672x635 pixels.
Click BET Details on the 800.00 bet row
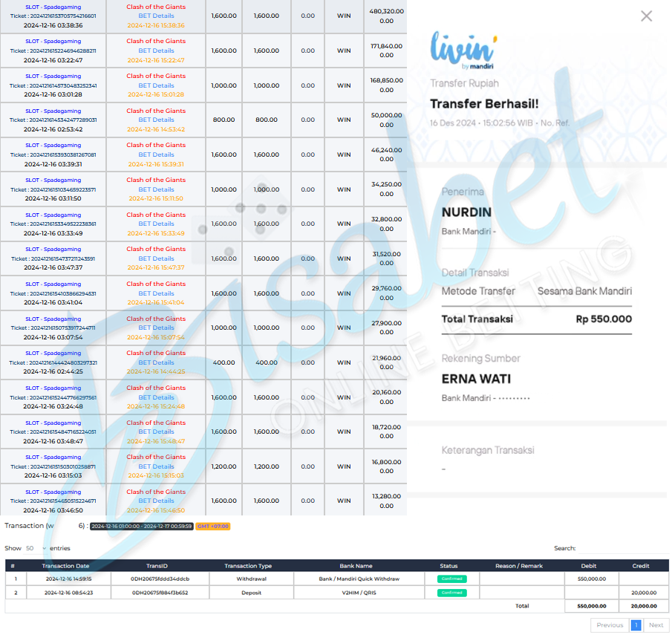point(156,120)
